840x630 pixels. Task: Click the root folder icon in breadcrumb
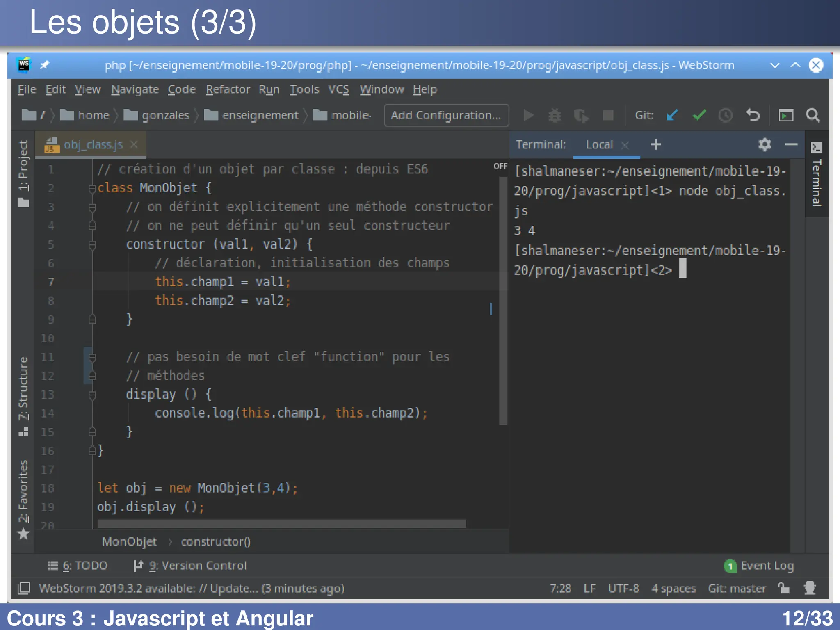29,115
